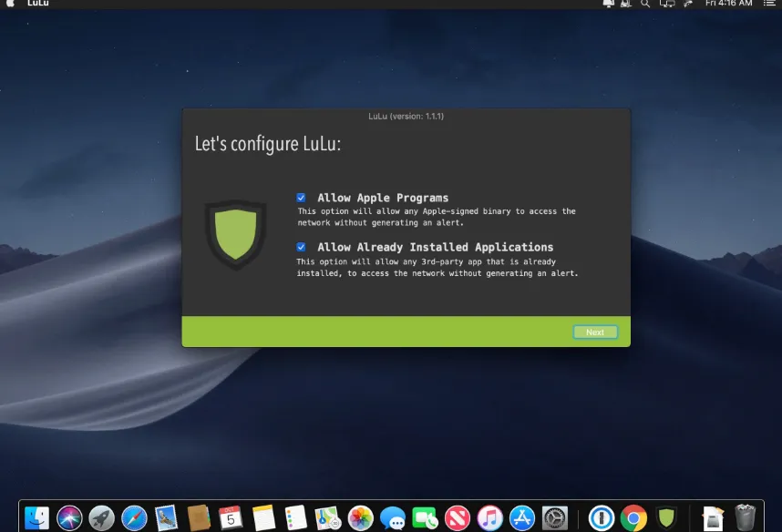Open Contacts book icon in Dock
Viewport: 782px width, 532px height.
pyautogui.click(x=199, y=517)
